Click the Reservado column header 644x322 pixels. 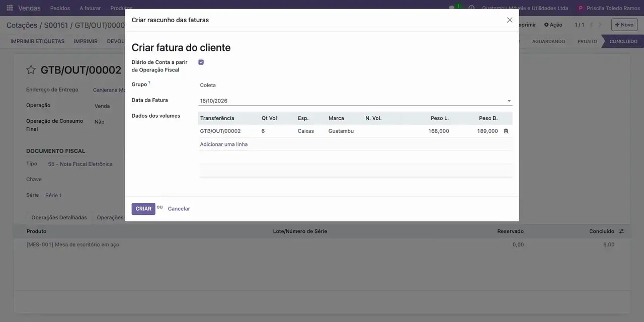[x=510, y=231]
